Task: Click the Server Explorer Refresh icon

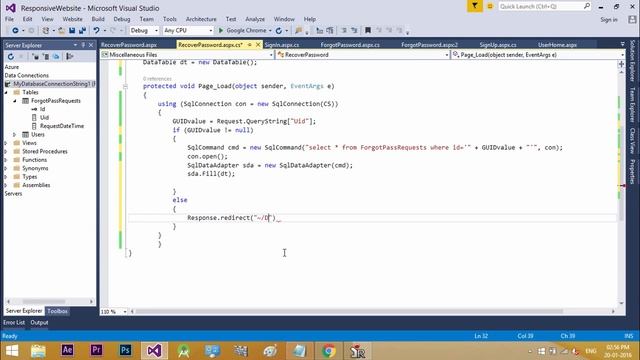Action: tap(11, 57)
